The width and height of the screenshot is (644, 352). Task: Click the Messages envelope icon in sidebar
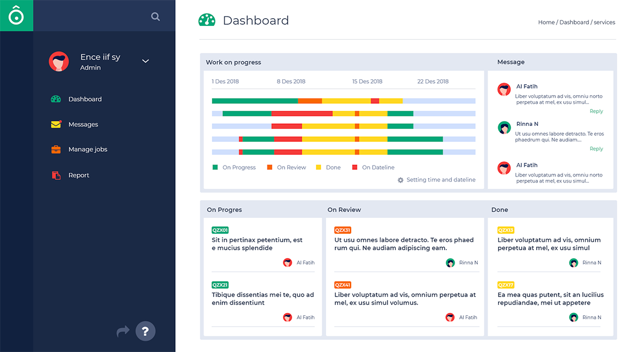56,124
